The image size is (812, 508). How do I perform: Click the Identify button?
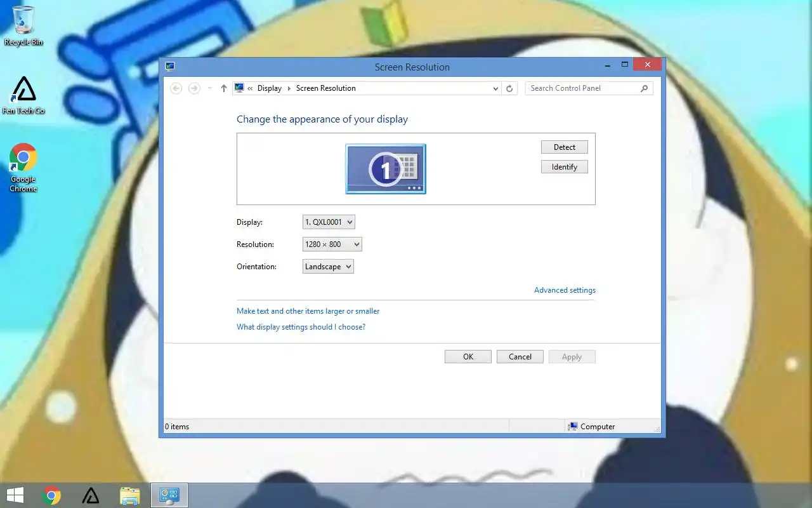point(565,167)
